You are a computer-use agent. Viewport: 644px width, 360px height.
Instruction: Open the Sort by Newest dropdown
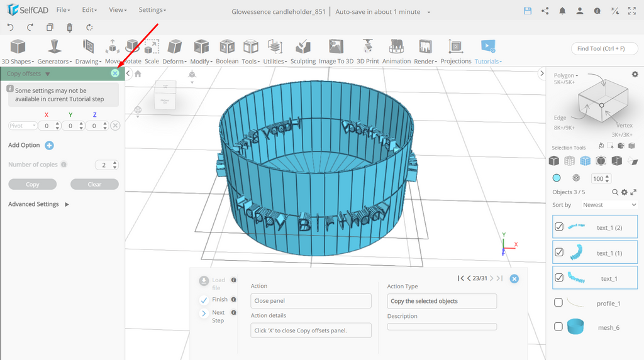pyautogui.click(x=609, y=205)
